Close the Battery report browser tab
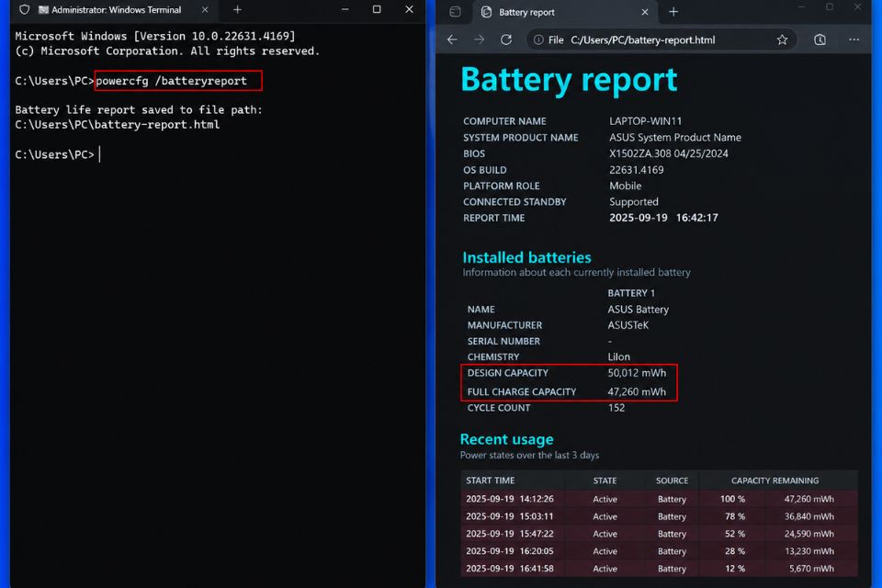882x588 pixels. click(645, 12)
